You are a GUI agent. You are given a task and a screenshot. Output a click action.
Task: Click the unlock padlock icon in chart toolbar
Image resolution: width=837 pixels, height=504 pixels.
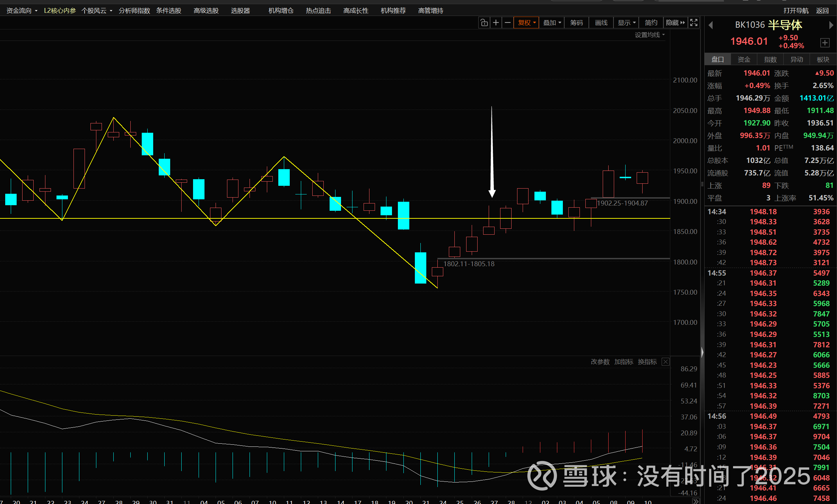(484, 23)
